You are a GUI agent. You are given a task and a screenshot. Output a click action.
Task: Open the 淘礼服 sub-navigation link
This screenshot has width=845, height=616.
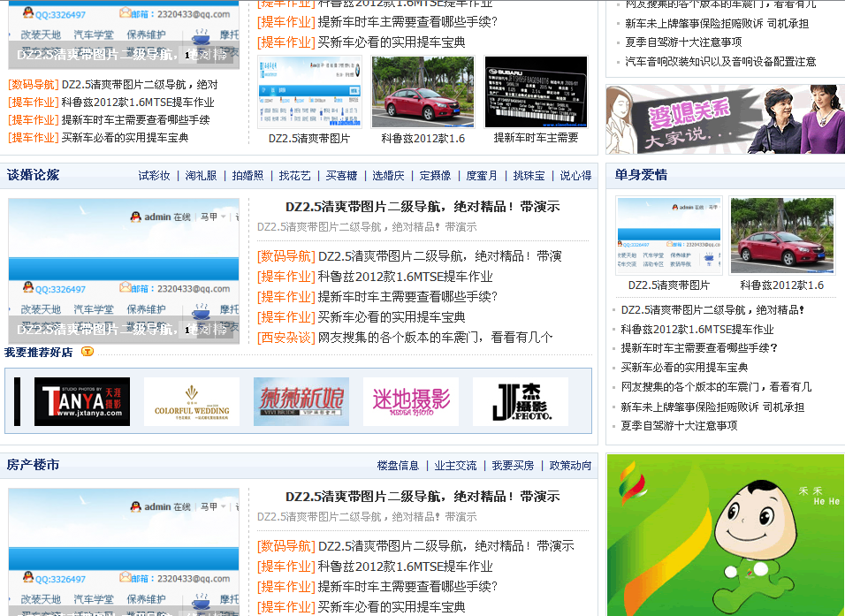(201, 176)
